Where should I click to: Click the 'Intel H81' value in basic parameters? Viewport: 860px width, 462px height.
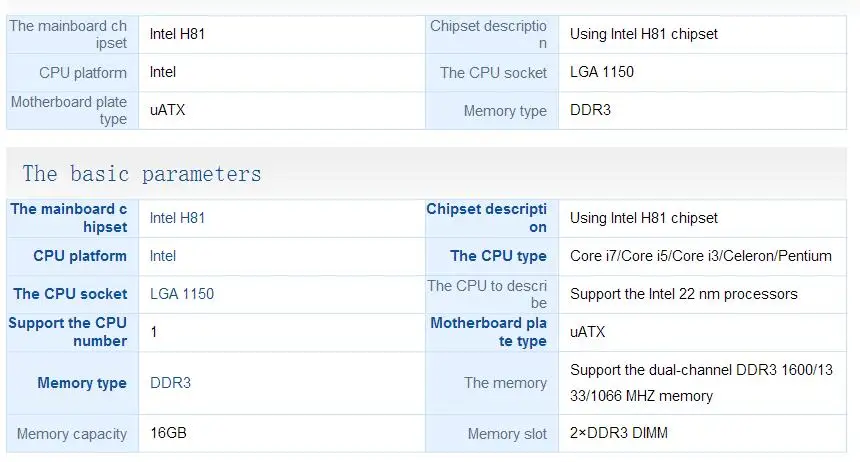tap(177, 218)
